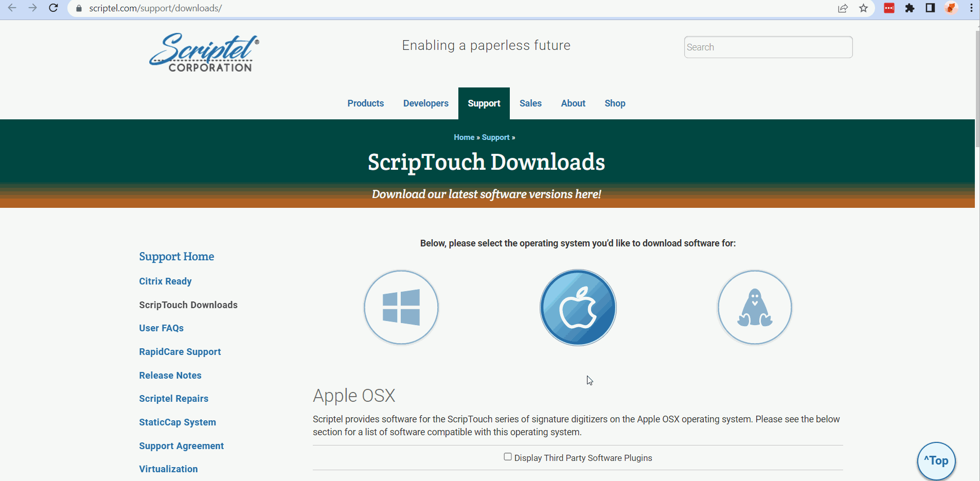
Task: Open the Chrome three-dot menu
Action: click(x=971, y=8)
